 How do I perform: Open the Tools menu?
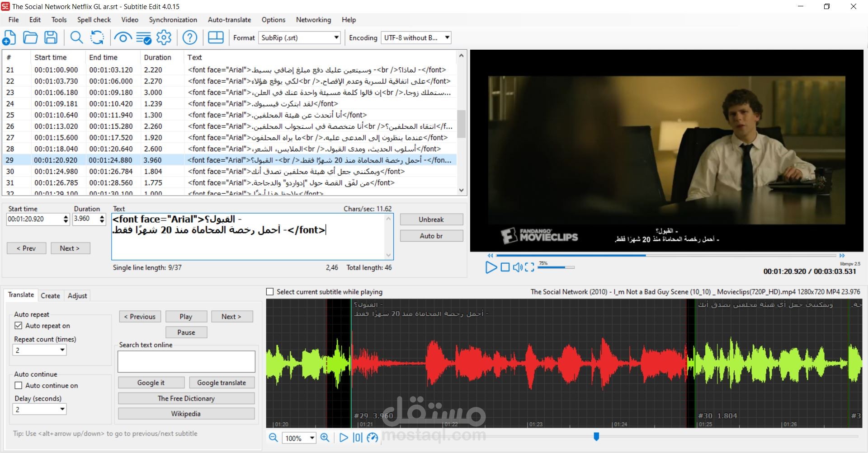click(x=59, y=20)
